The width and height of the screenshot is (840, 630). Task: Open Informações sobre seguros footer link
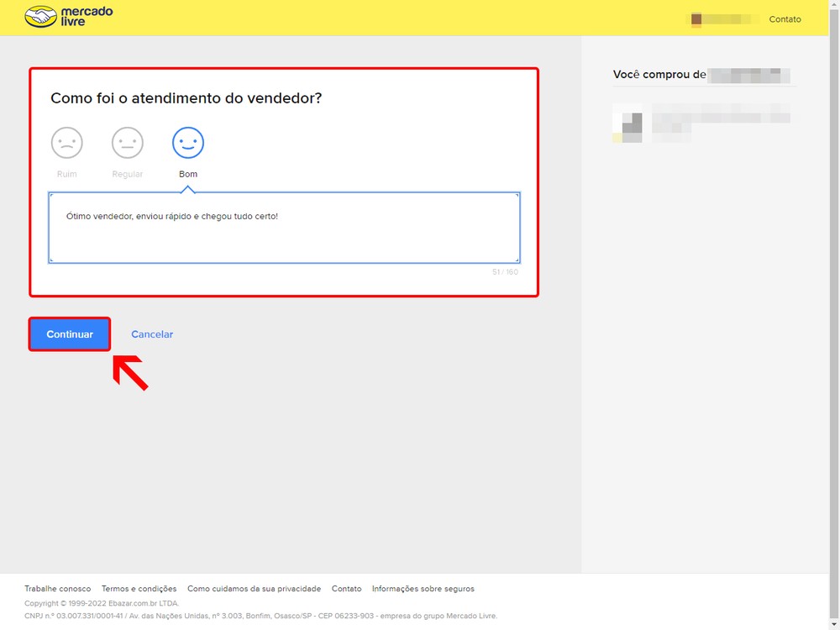tap(423, 589)
